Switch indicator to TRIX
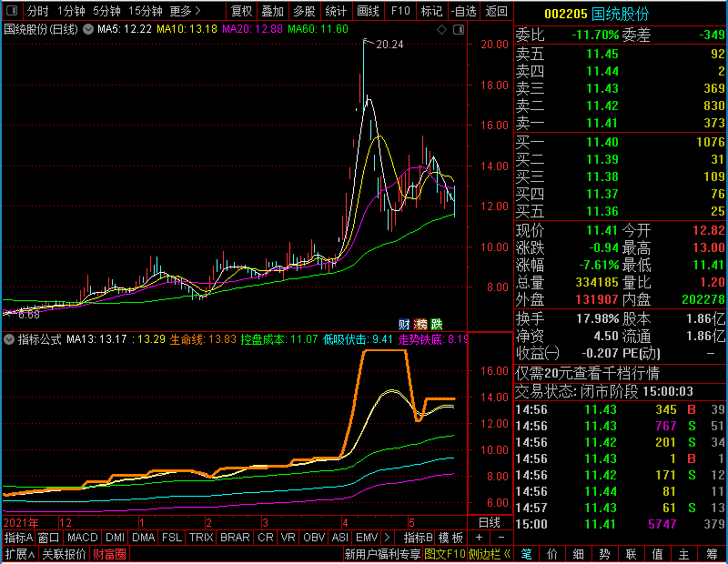 (x=201, y=538)
